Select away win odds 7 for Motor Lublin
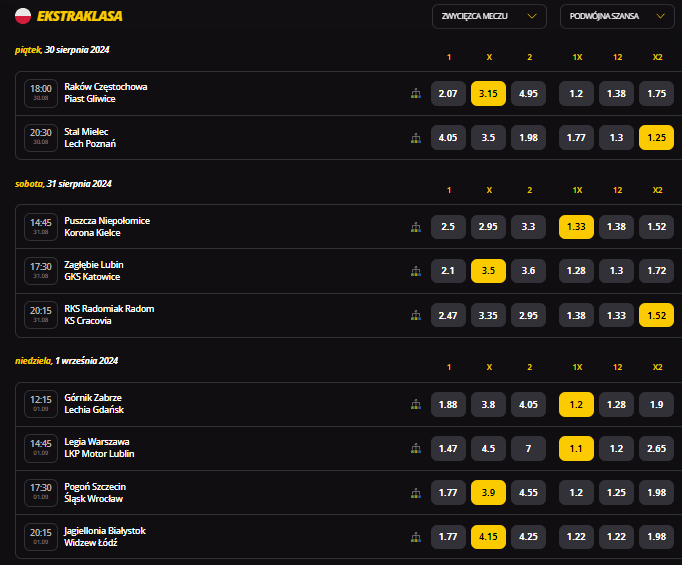Image resolution: width=682 pixels, height=565 pixels. (x=529, y=448)
